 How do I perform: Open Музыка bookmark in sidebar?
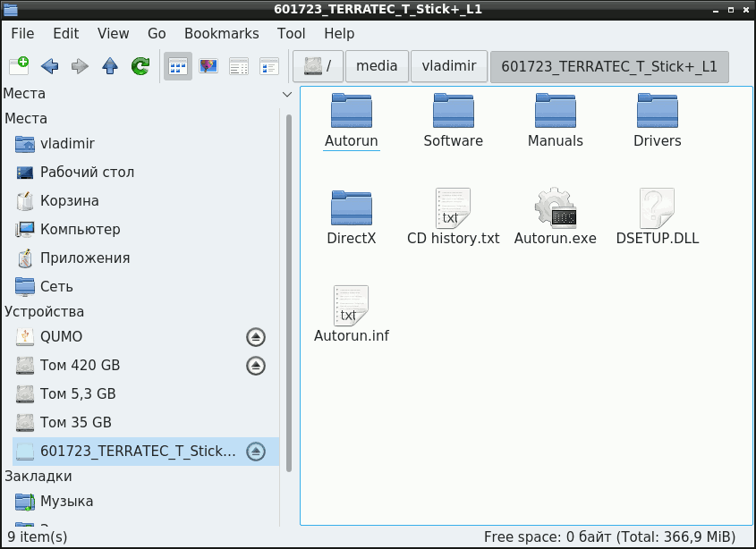(x=146, y=502)
